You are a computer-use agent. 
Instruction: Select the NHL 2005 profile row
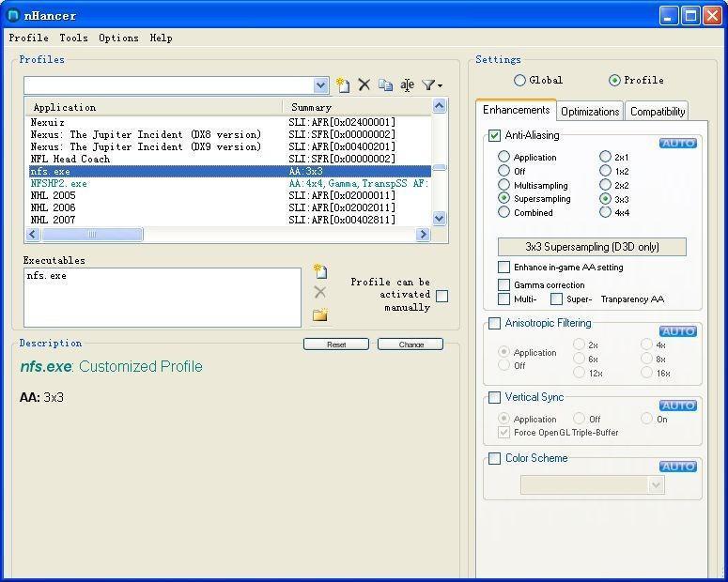point(230,195)
